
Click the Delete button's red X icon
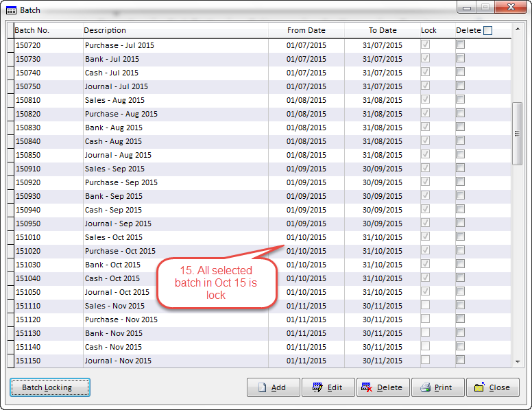click(365, 387)
